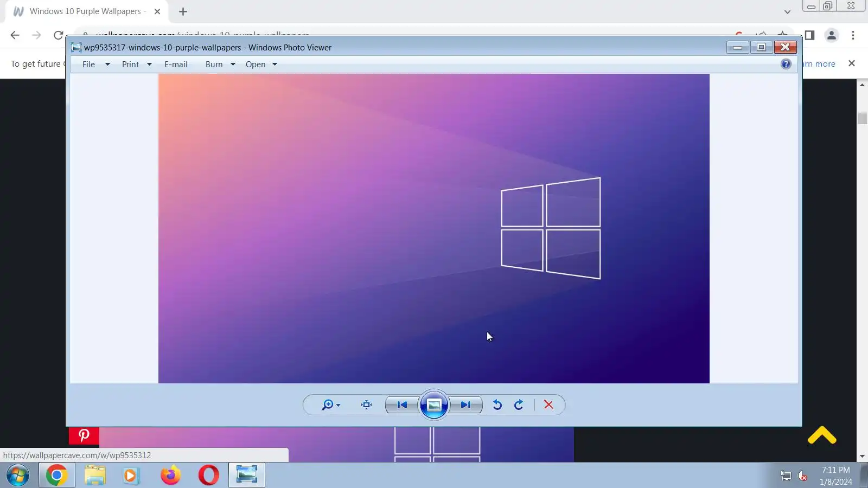Open a new tab in Chrome
The image size is (868, 488).
tap(183, 11)
